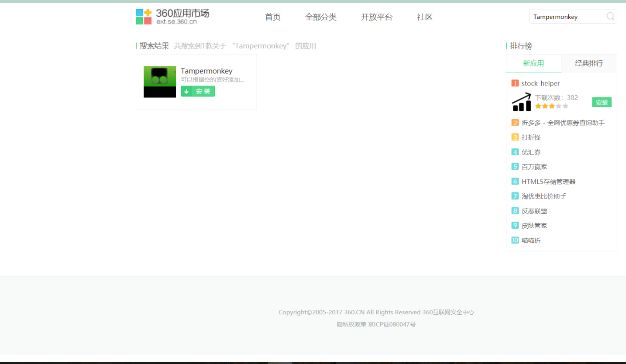Click the Tampermonkey search input field

coord(568,16)
